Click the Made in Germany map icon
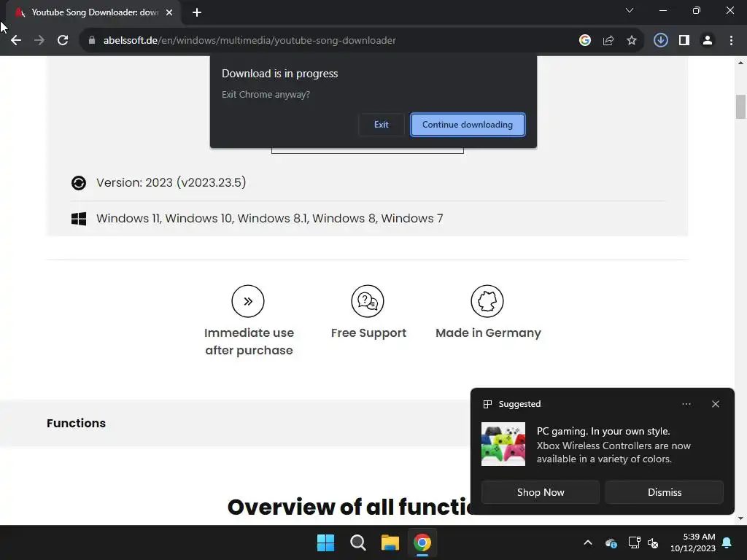 coord(487,301)
